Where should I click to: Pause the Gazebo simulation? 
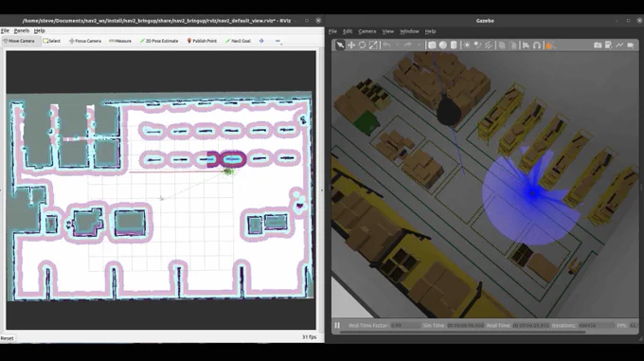tap(337, 325)
